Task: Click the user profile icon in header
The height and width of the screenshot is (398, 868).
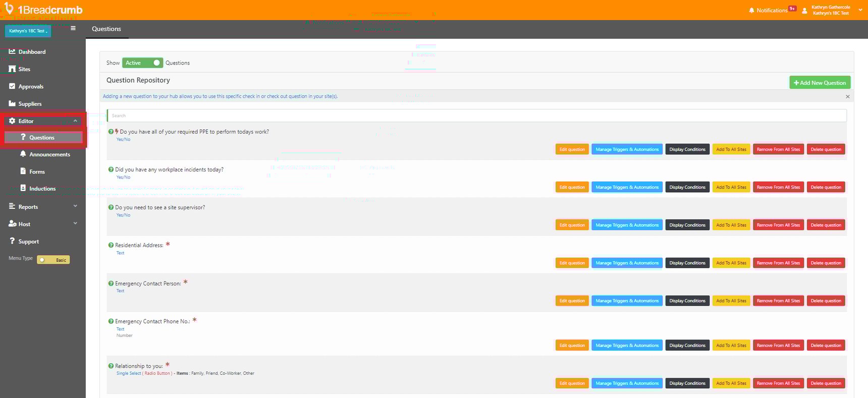Action: point(804,11)
